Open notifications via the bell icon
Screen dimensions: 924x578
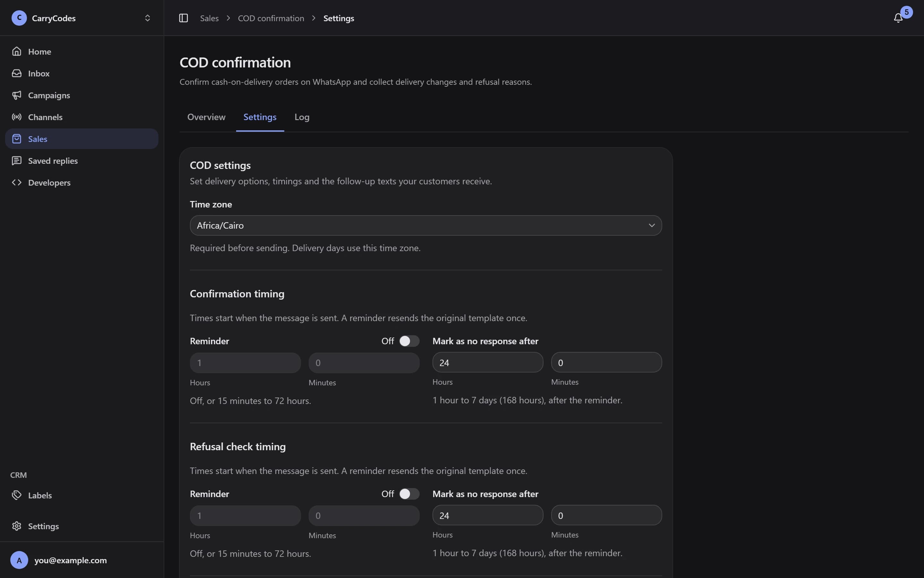[x=898, y=18]
